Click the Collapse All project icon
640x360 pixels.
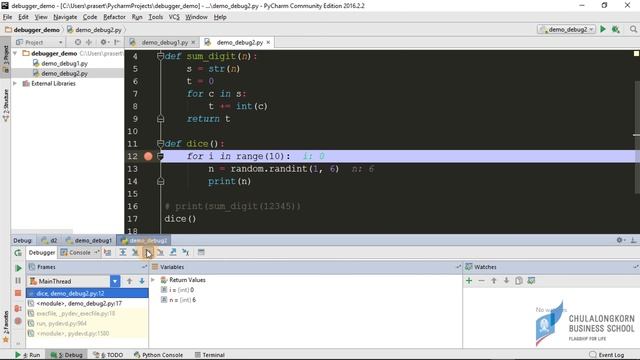tap(89, 42)
